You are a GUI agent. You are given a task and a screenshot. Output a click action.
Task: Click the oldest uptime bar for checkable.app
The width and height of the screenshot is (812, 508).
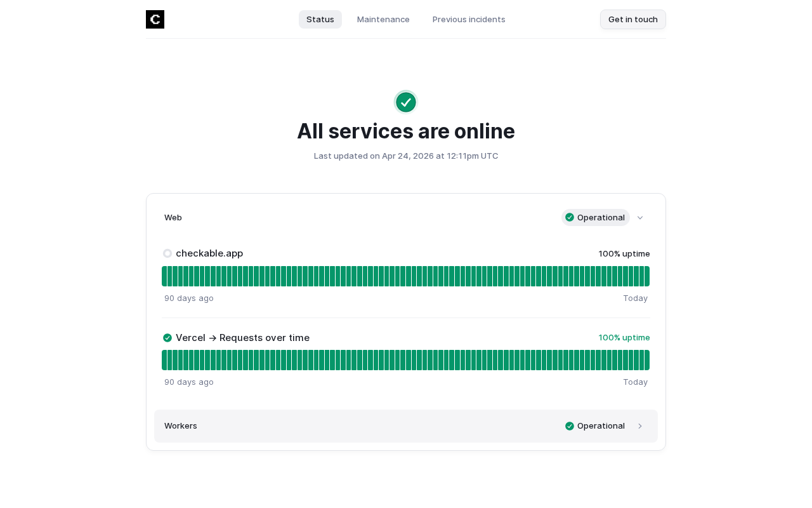pos(165,276)
